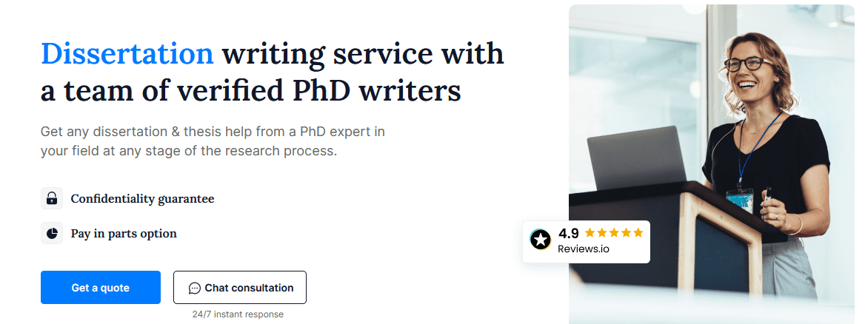Click the Reviews.io label
The width and height of the screenshot is (868, 324).
(584, 249)
